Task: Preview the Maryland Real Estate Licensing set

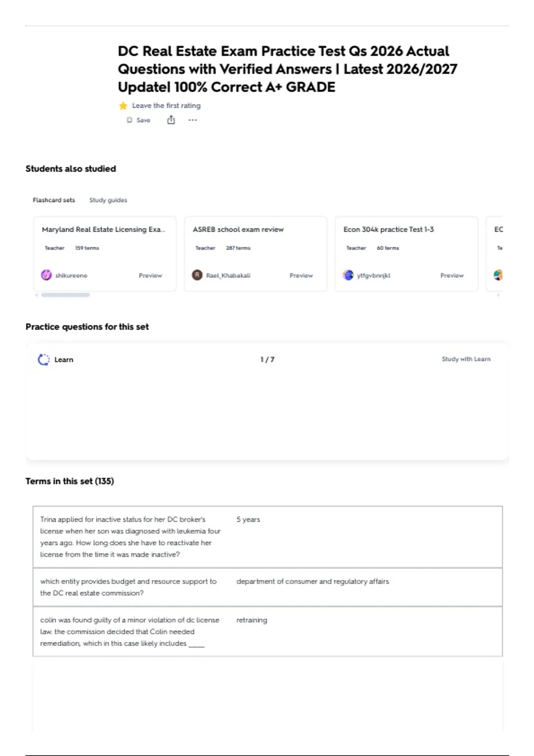Action: click(x=150, y=276)
